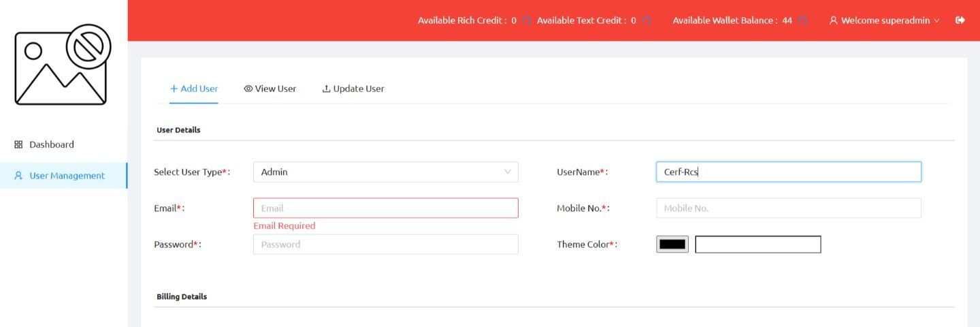The image size is (980, 327).
Task: Click the User Management person icon
Action: pyautogui.click(x=18, y=176)
